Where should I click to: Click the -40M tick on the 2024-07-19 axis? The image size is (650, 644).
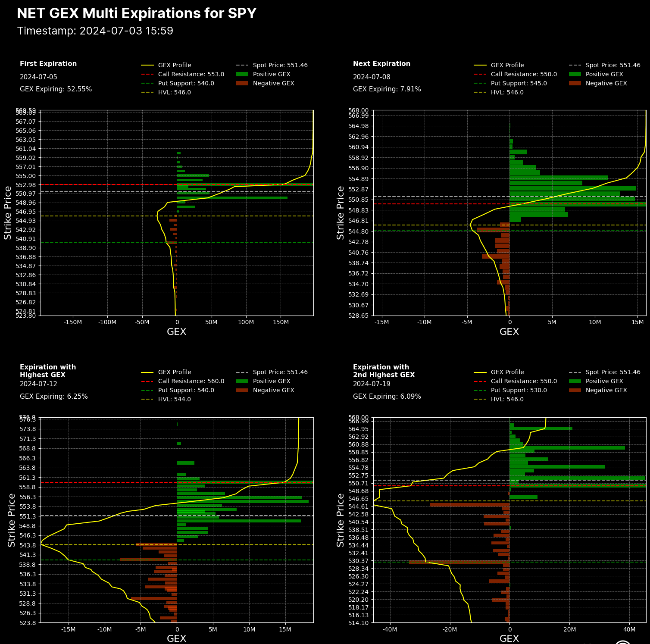point(390,629)
